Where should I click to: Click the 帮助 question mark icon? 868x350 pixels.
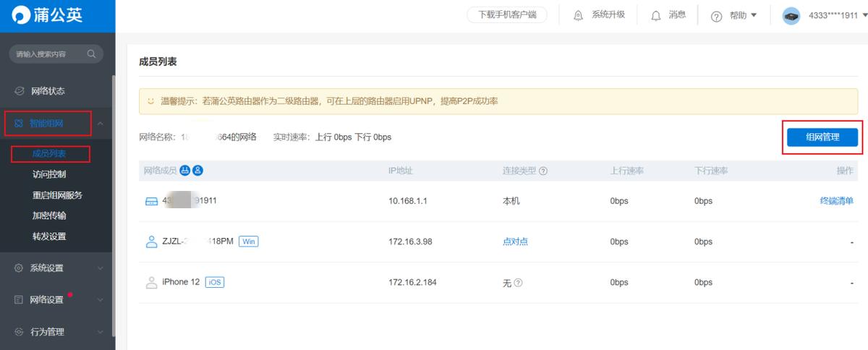pos(717,16)
